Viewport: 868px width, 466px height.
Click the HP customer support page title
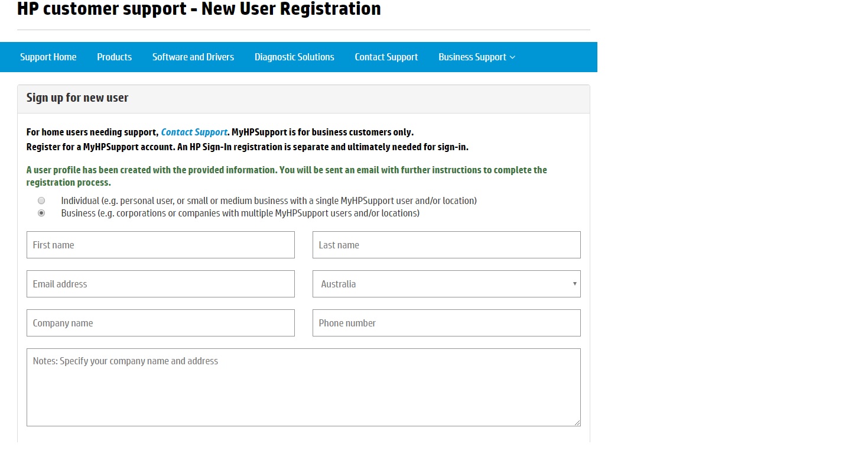[198, 9]
